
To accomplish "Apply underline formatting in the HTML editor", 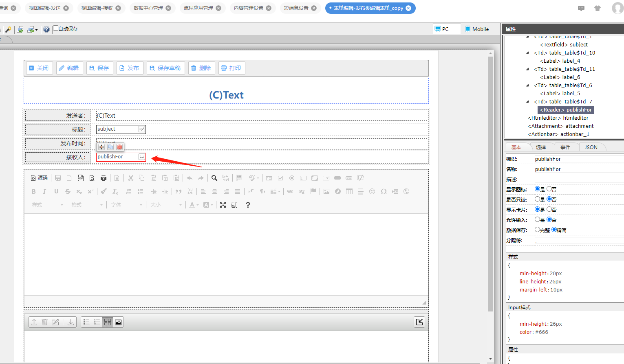I will (56, 191).
